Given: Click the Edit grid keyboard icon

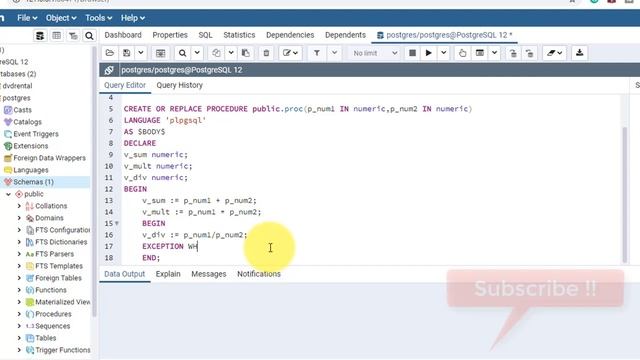Looking at the screenshot, I should click(x=160, y=53).
